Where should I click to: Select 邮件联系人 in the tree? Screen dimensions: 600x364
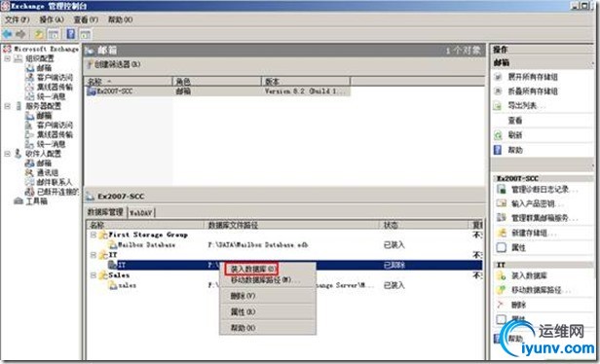[x=55, y=182]
